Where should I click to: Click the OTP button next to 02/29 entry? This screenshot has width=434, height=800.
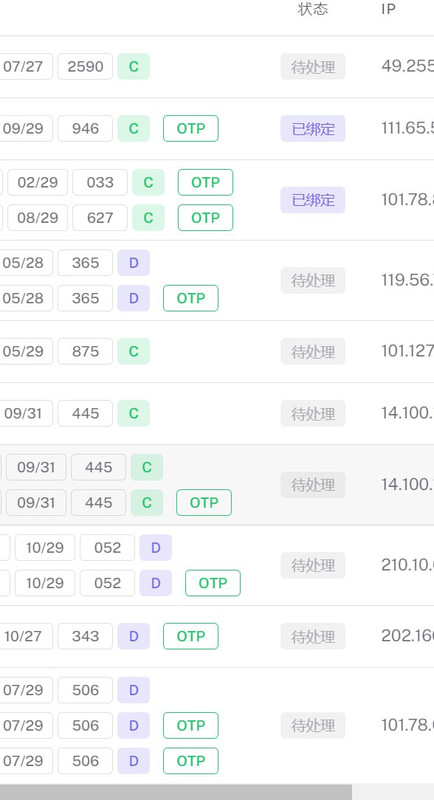tap(206, 182)
